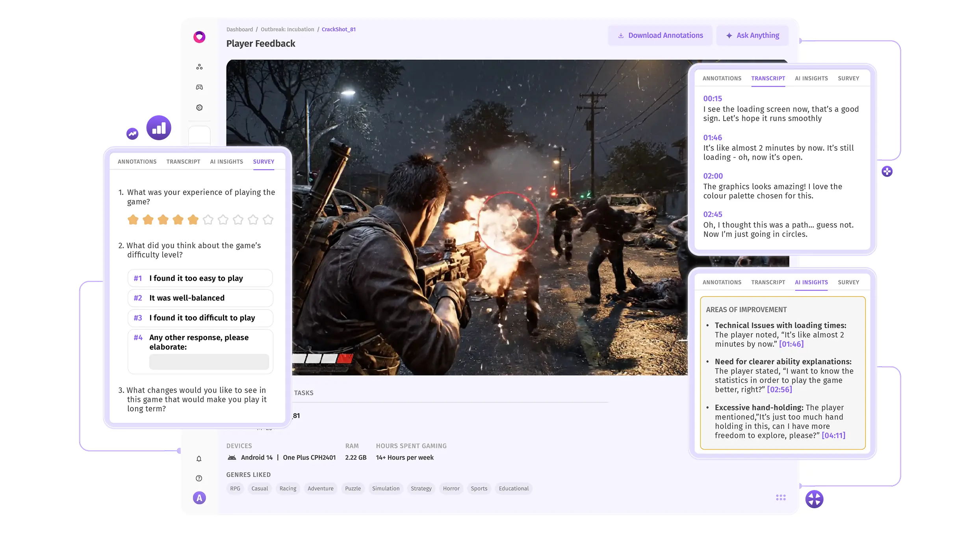This screenshot has height=533, width=980.
Task: Open notifications via the bell icon
Action: 199,458
